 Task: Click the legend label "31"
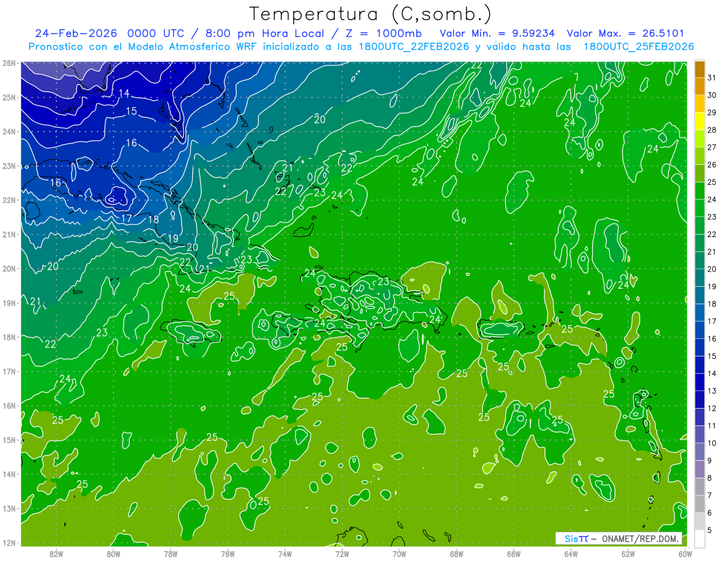712,78
